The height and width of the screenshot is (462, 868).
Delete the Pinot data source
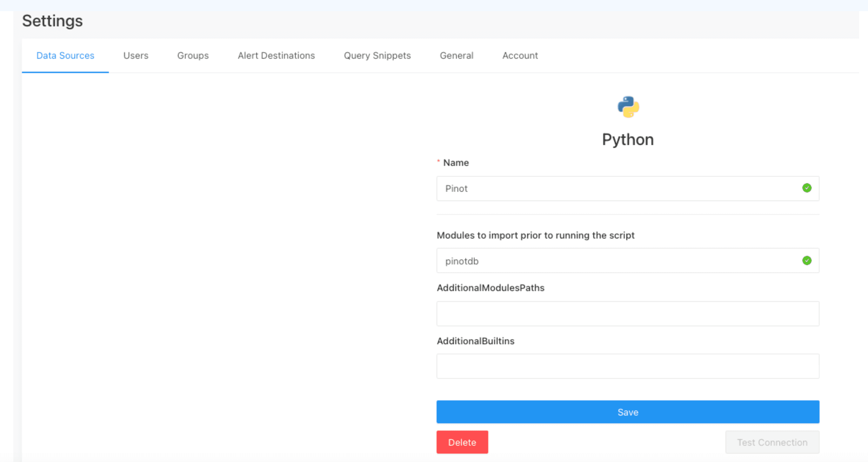point(462,442)
